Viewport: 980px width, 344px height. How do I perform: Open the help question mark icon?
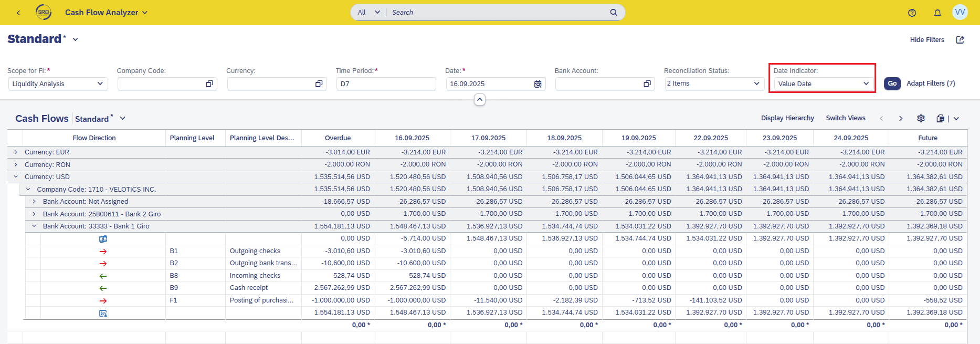click(912, 13)
